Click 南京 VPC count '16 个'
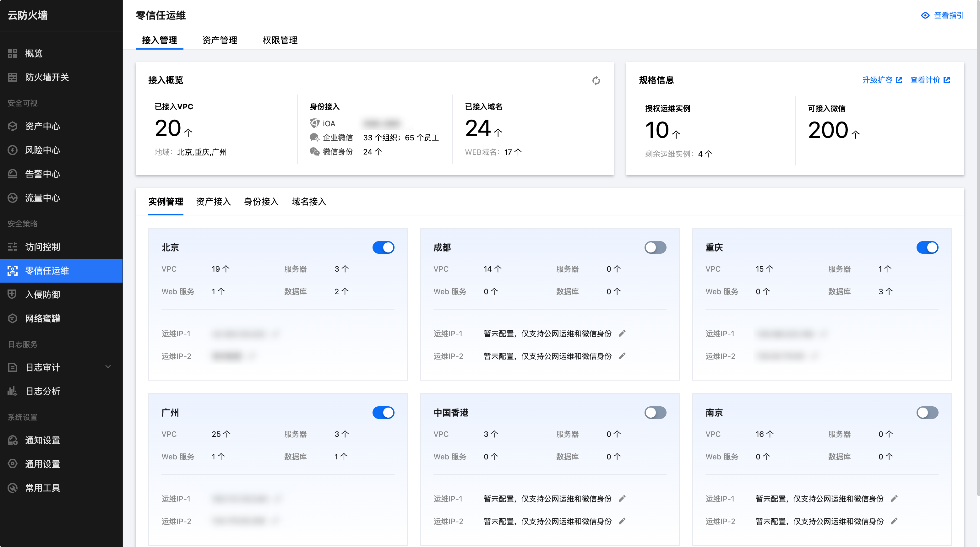Viewport: 980px width, 547px height. (764, 434)
